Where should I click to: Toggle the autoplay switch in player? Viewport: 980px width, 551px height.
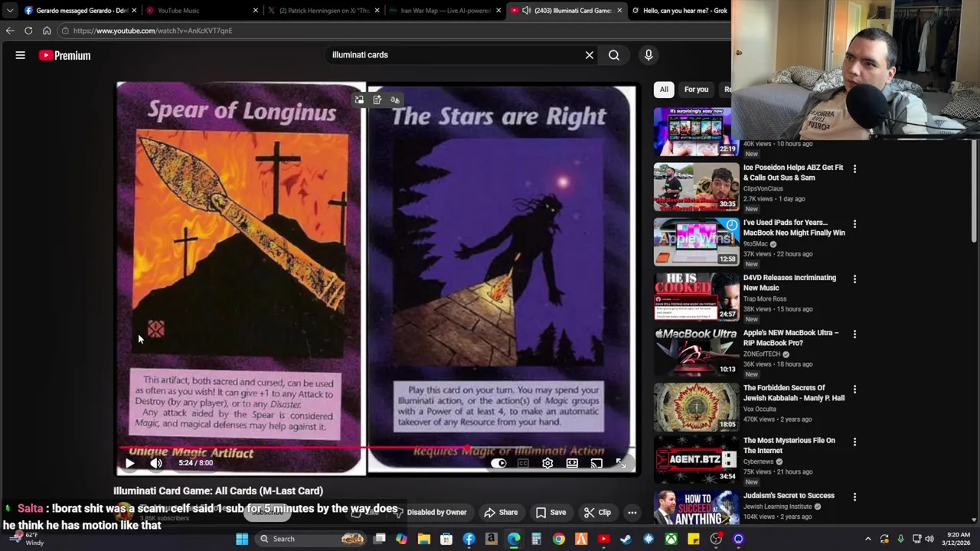[x=498, y=463]
